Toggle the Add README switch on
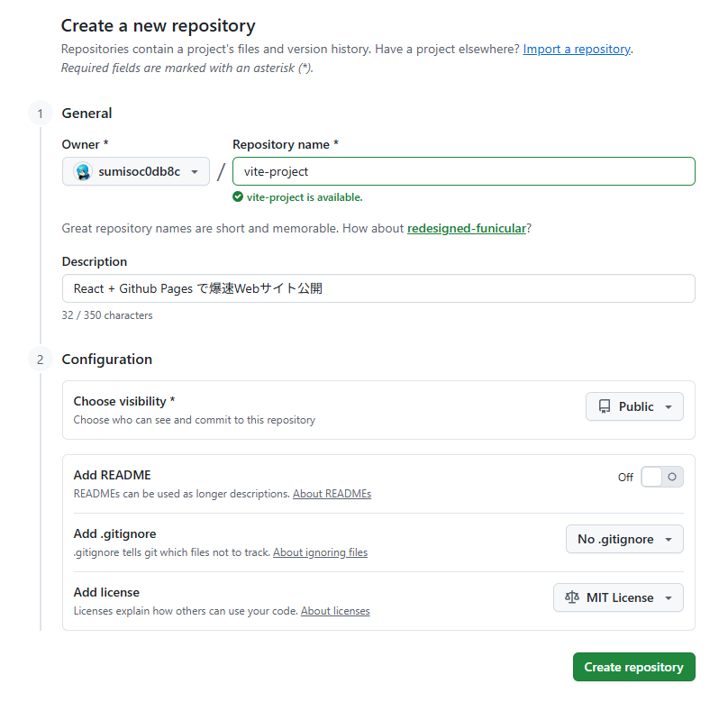728x711 pixels. 661,476
